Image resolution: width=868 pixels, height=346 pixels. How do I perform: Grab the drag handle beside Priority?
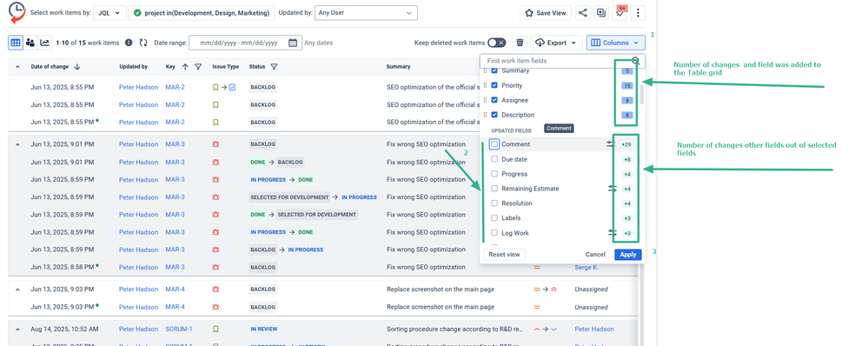[486, 86]
